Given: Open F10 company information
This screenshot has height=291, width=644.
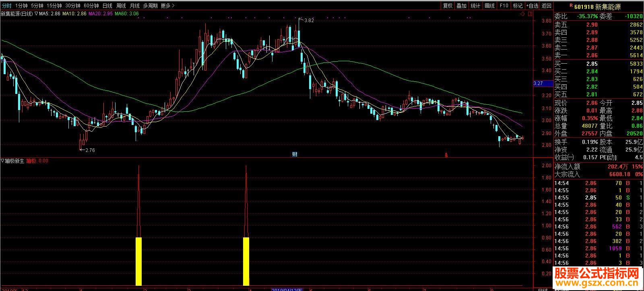Looking at the screenshot, I should click(x=504, y=6).
